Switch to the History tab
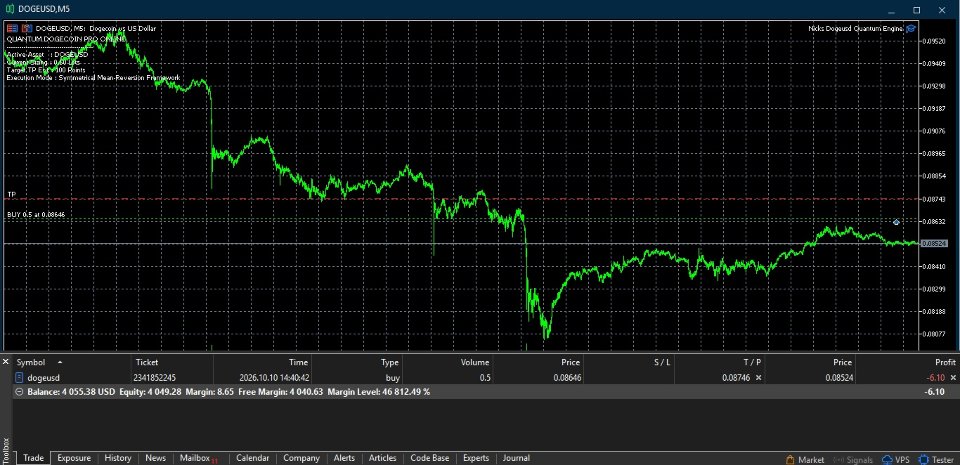 click(118, 458)
